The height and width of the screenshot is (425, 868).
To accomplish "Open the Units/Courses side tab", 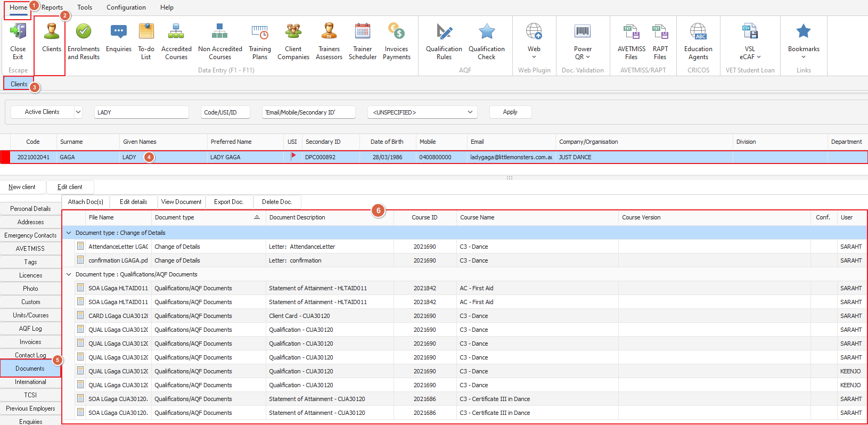I will coord(31,315).
